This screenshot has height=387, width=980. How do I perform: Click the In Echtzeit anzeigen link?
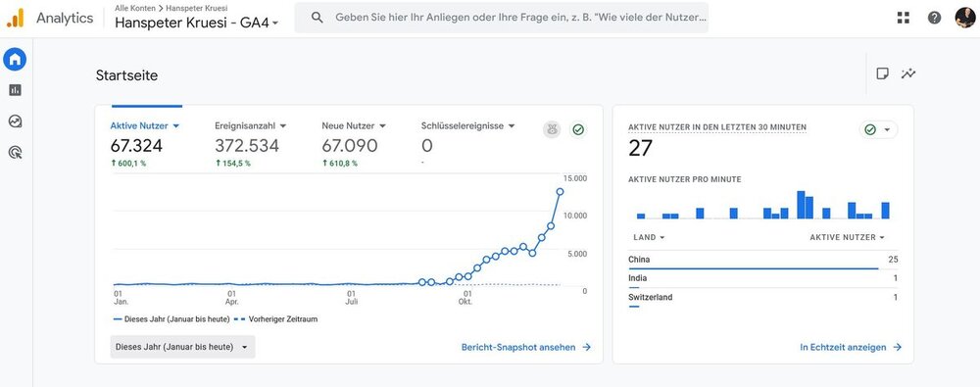click(x=851, y=347)
